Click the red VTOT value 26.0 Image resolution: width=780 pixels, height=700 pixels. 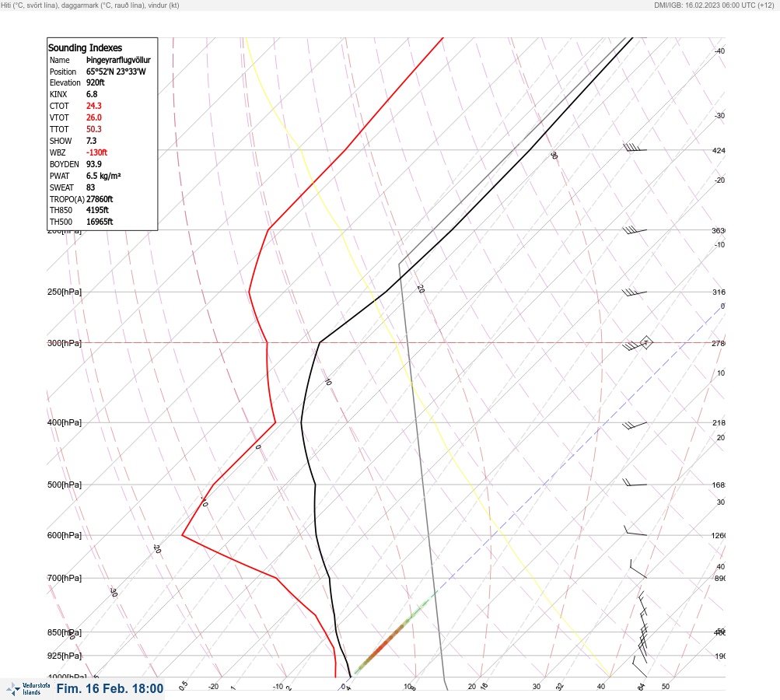click(x=94, y=117)
